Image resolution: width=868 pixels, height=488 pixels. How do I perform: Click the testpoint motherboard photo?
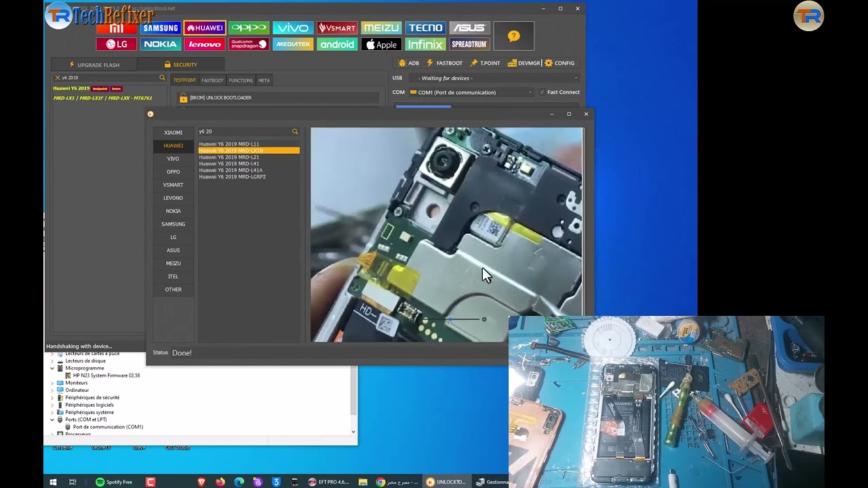coord(446,235)
